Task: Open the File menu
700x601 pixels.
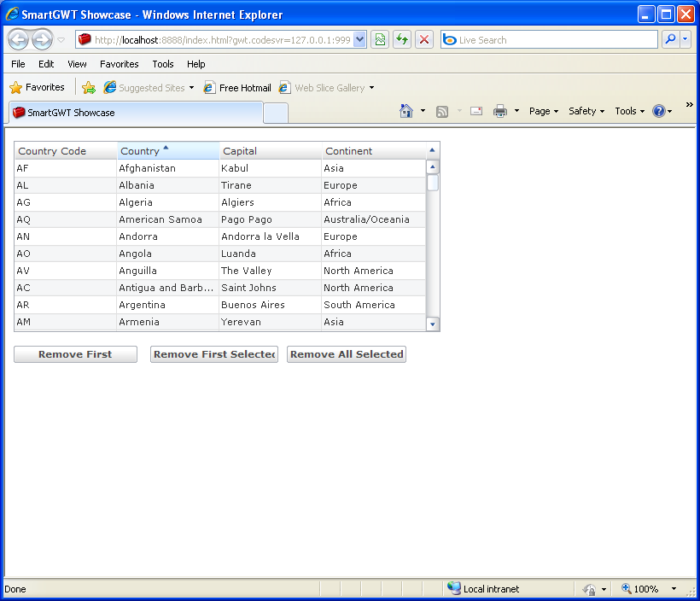Action: tap(18, 64)
